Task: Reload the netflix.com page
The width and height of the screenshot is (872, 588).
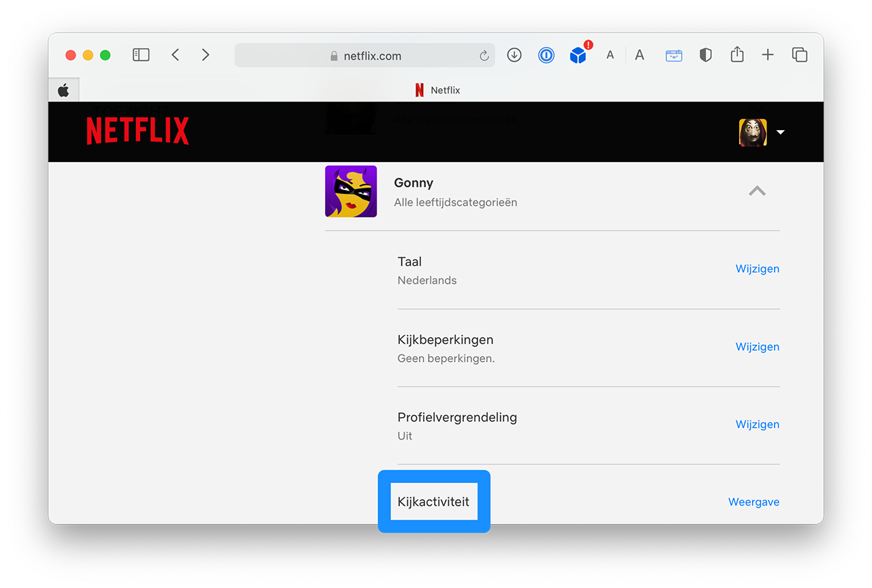Action: point(484,56)
